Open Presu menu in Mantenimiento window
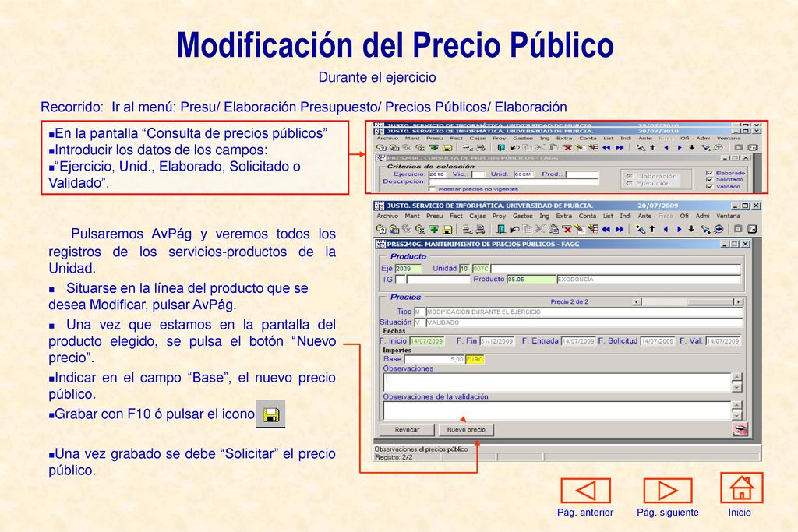 tap(434, 216)
